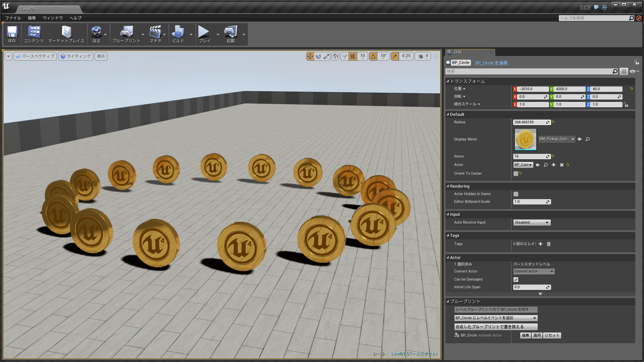This screenshot has height=362, width=644.
Task: Open rotation snap 10° value dropdown
Action: (x=383, y=56)
